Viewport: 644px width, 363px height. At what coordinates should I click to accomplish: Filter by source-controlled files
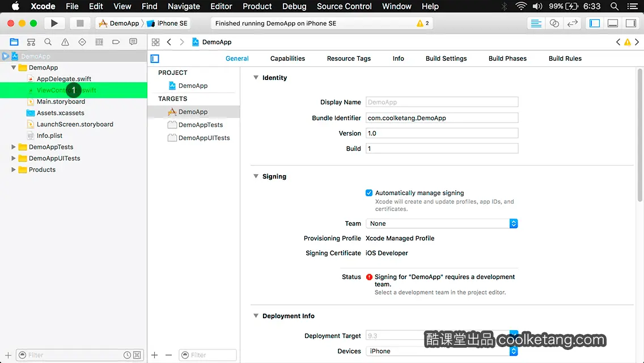[x=137, y=355]
